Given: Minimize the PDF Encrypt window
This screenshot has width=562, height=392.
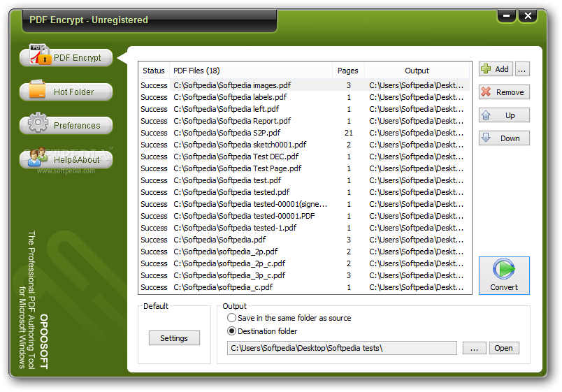Looking at the screenshot, I should tap(506, 16).
